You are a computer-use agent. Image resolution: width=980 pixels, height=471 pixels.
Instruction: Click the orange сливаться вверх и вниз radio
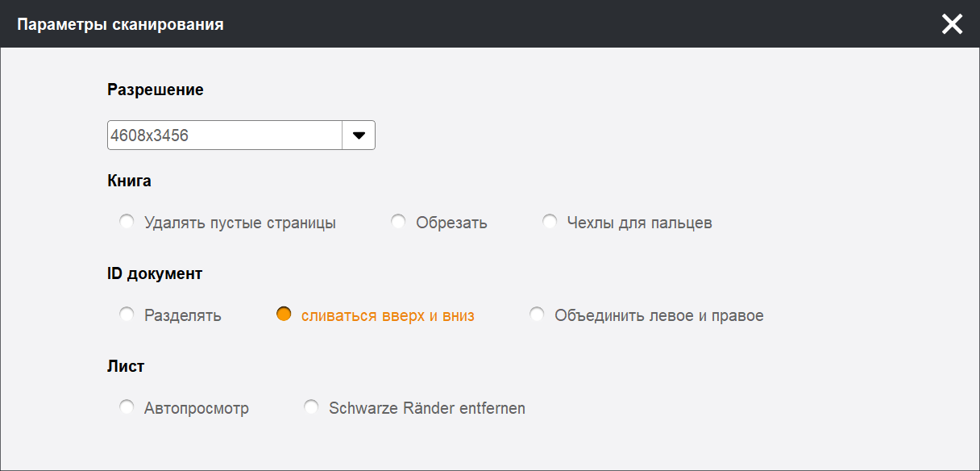(284, 315)
